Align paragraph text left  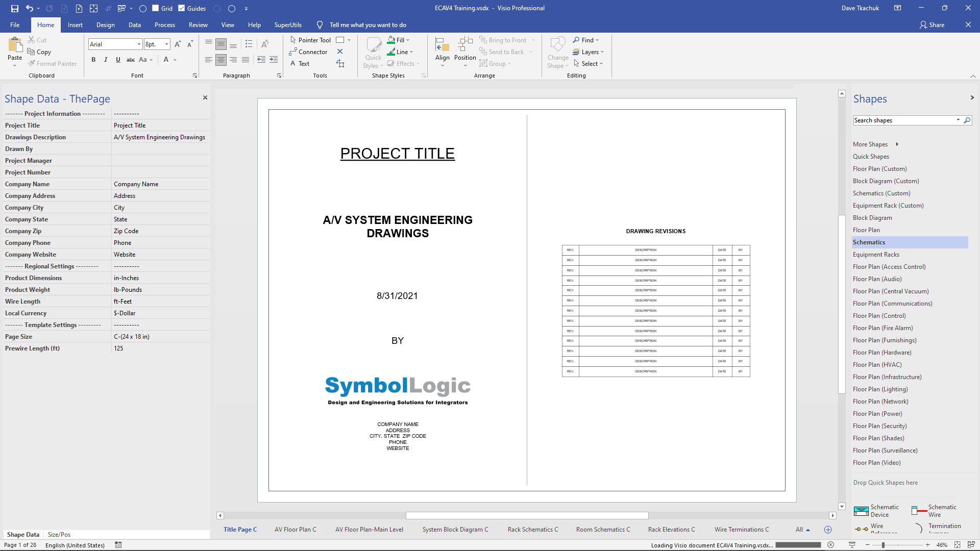[x=209, y=60]
